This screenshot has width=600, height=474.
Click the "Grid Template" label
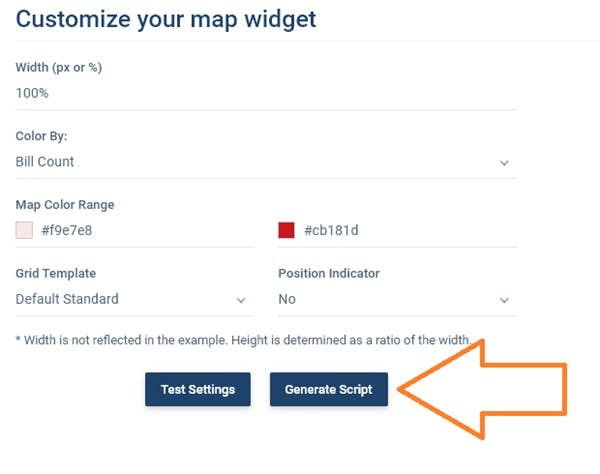tap(56, 273)
